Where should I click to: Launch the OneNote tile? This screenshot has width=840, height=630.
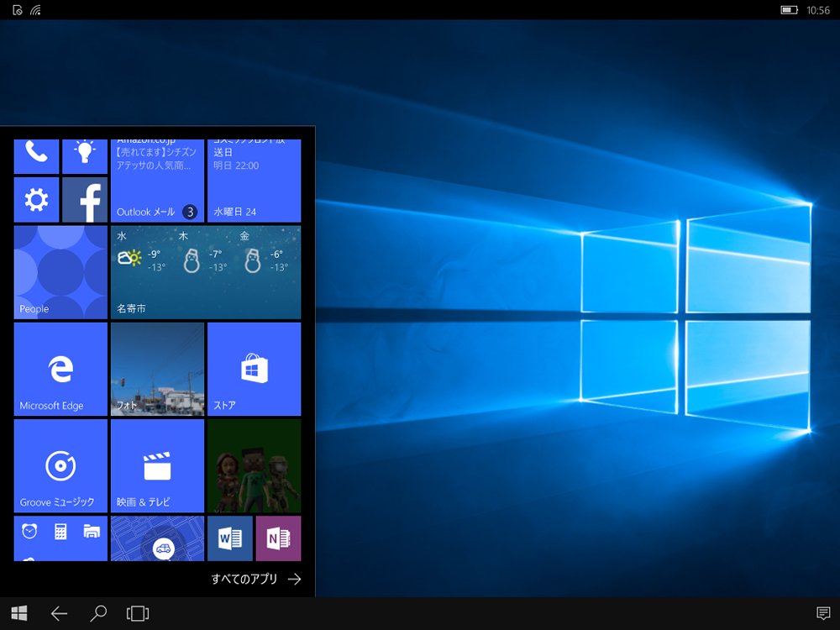(x=279, y=538)
